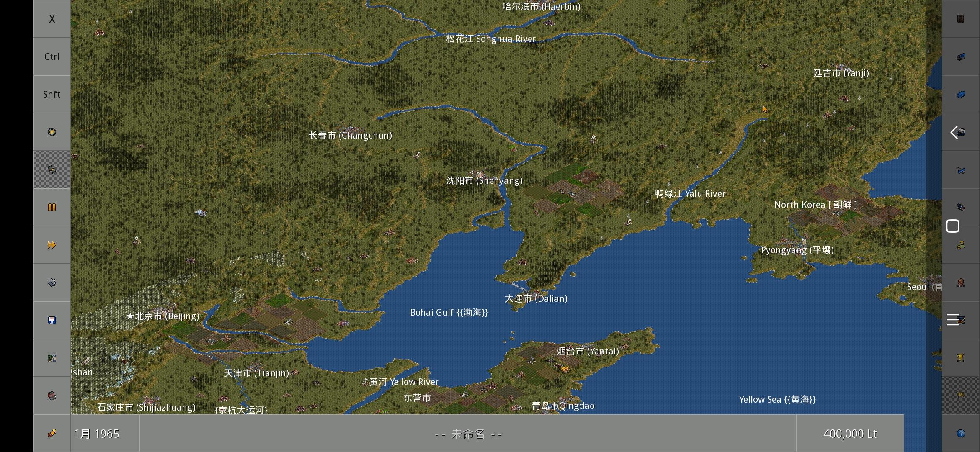Click the 长春市 (Changchun) town label
The width and height of the screenshot is (980, 452).
pyautogui.click(x=351, y=136)
